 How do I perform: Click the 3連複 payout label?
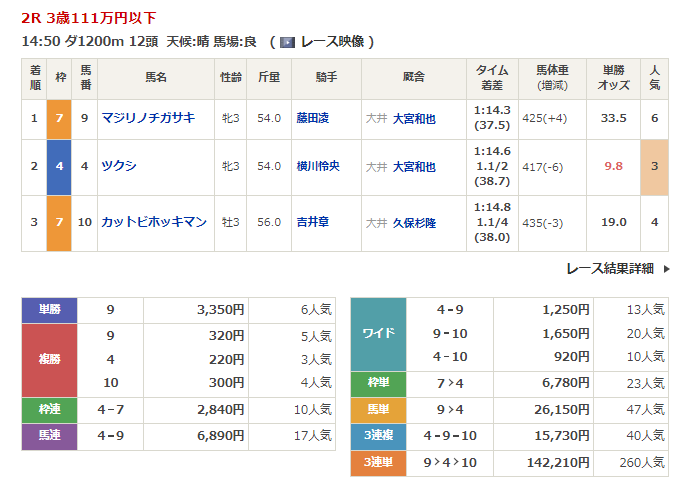(378, 436)
